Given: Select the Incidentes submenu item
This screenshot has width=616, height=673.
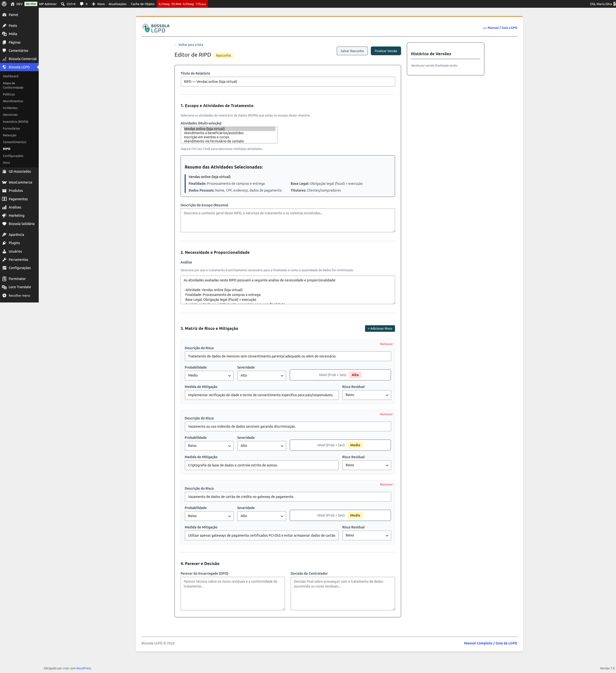Looking at the screenshot, I should [x=10, y=108].
